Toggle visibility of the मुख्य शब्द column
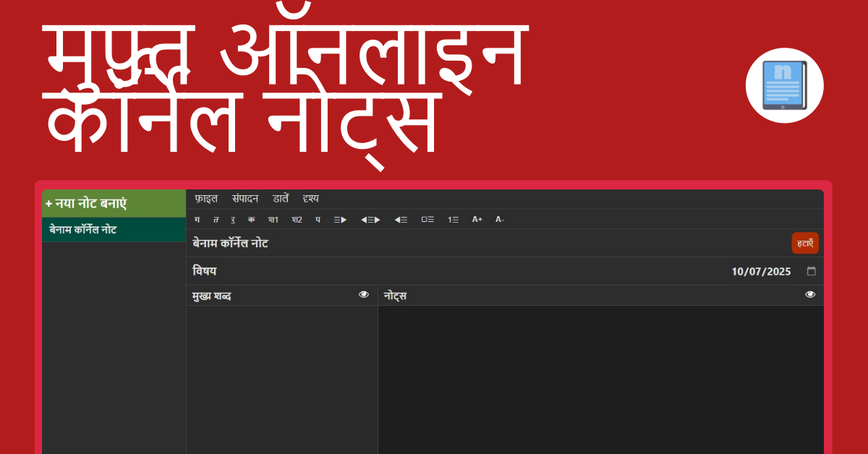 tap(364, 294)
